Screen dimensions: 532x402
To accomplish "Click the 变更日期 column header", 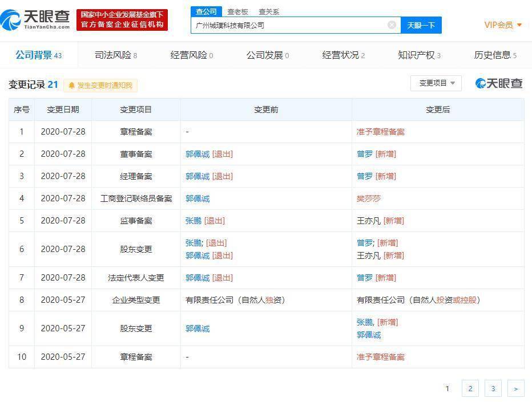I will coord(63,109).
